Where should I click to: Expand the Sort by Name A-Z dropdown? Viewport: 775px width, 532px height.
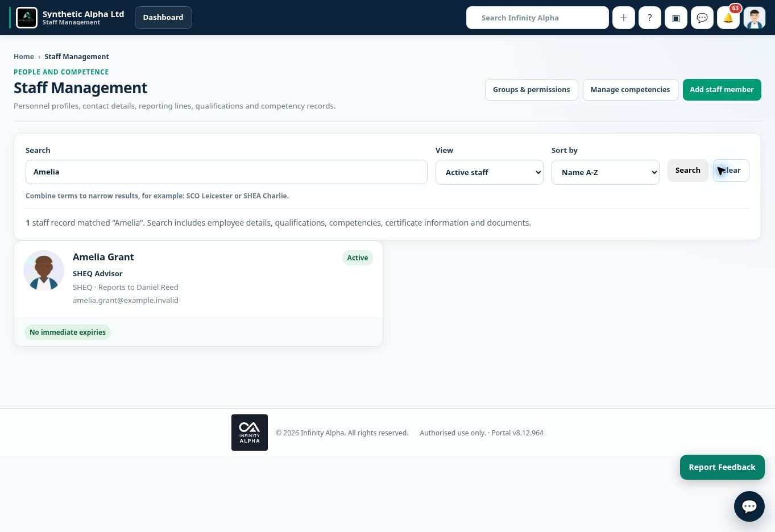coord(606,172)
